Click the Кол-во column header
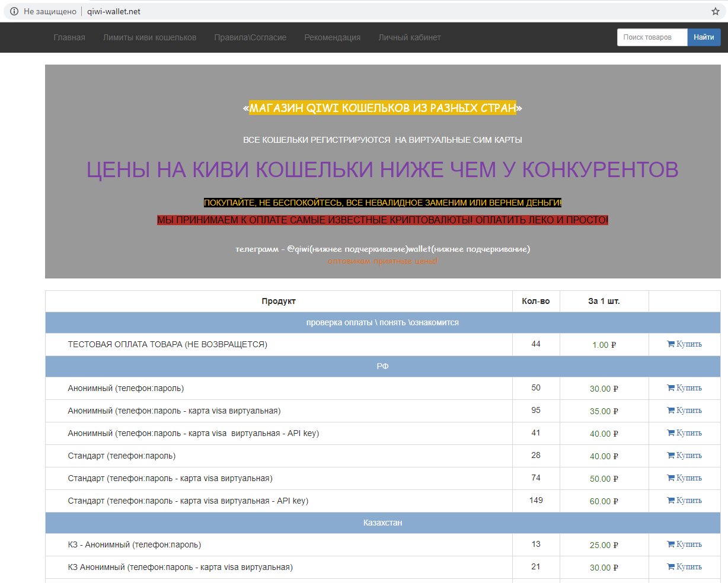Screen dimensions: 728x583 tap(536, 301)
